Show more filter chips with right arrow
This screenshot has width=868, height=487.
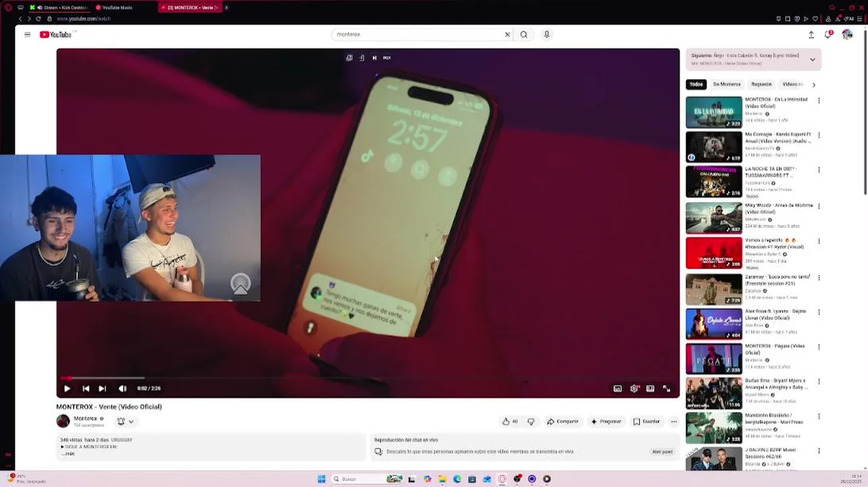pyautogui.click(x=813, y=85)
